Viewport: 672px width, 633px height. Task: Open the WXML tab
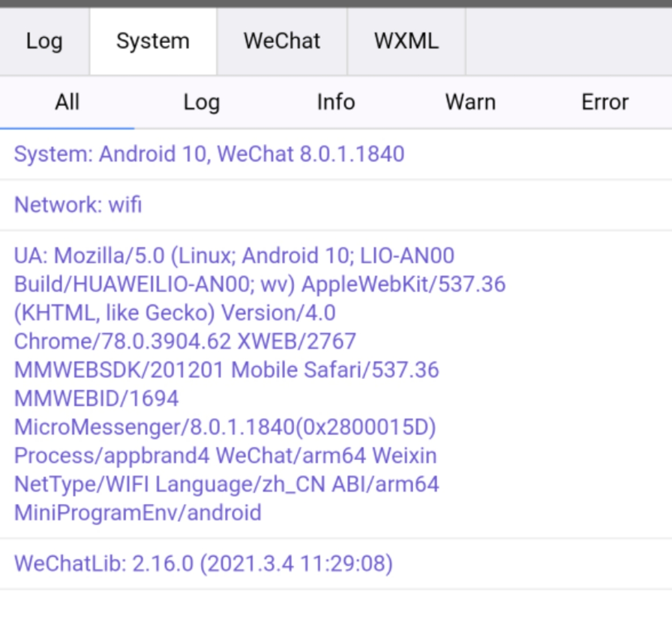coord(406,42)
